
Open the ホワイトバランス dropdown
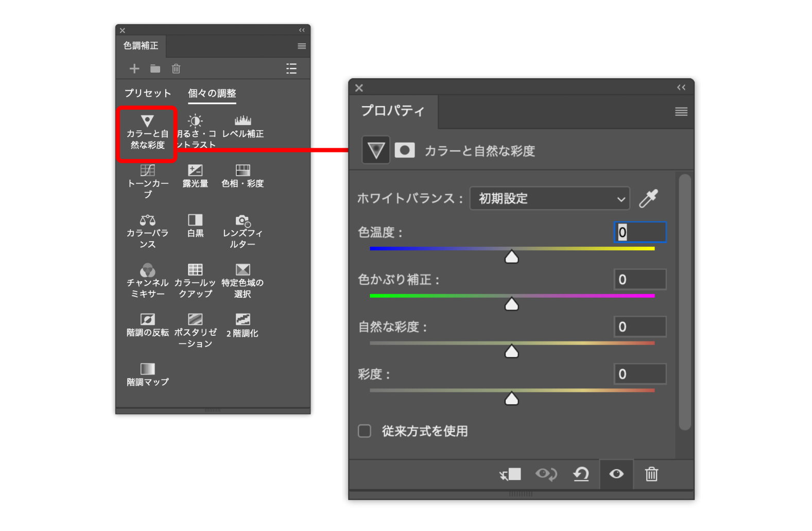(549, 198)
